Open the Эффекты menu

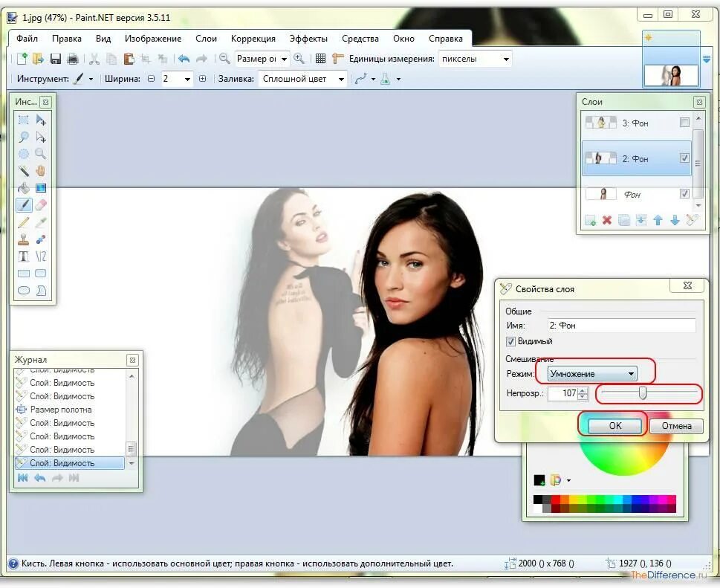[308, 39]
